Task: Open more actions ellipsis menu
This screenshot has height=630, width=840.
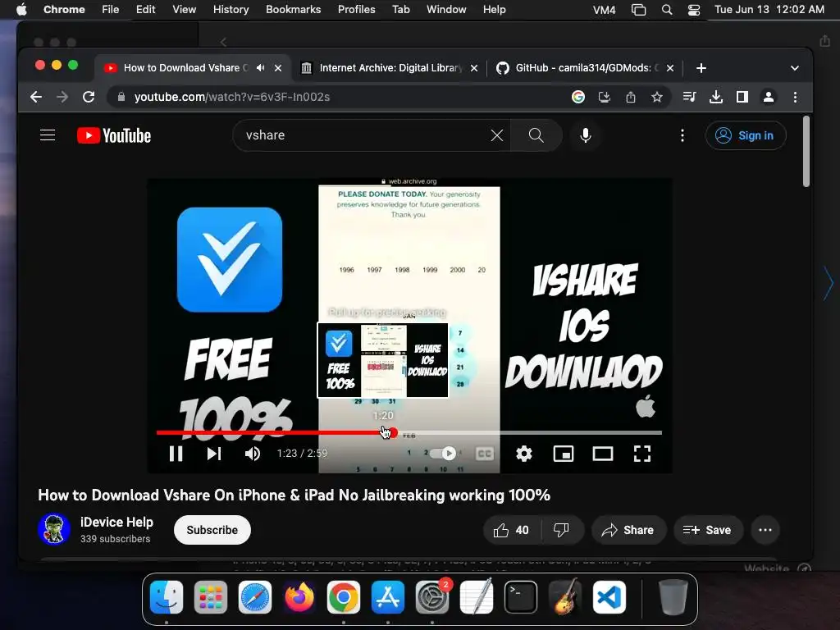Action: pos(765,530)
